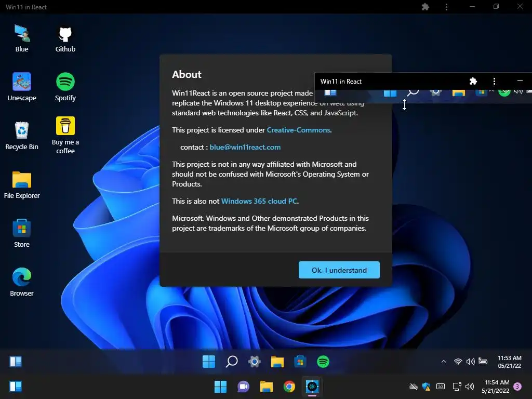This screenshot has height=399, width=532.
Task: Select the Win11 in React app on host taskbar
Action: pos(312,387)
